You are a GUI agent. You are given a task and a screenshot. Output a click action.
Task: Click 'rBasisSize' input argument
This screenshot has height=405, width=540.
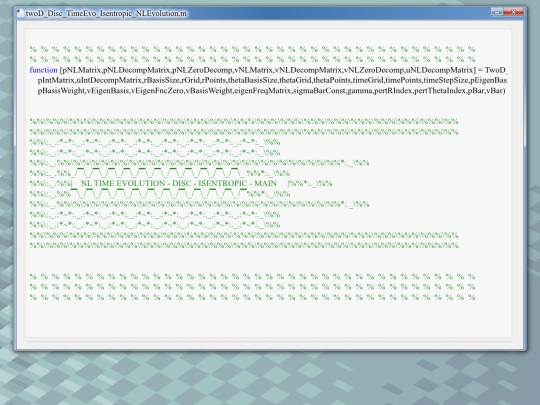(161, 80)
